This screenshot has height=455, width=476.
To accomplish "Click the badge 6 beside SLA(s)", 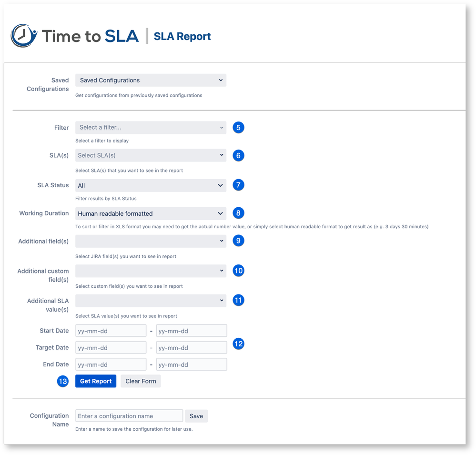I will point(238,155).
